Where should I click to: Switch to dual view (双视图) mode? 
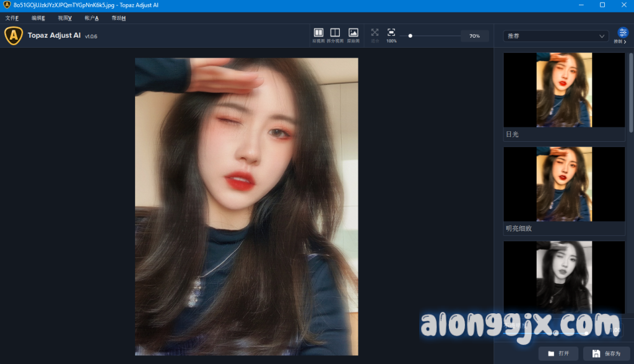318,33
